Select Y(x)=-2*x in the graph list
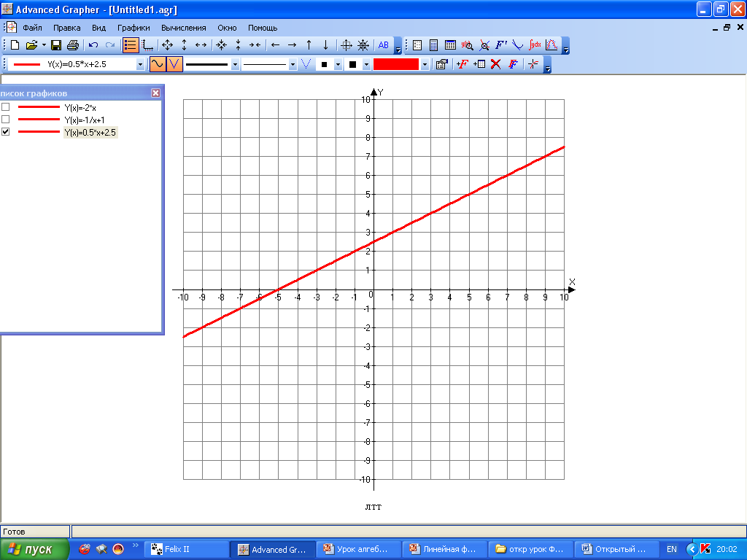The width and height of the screenshot is (747, 560). tap(80, 108)
